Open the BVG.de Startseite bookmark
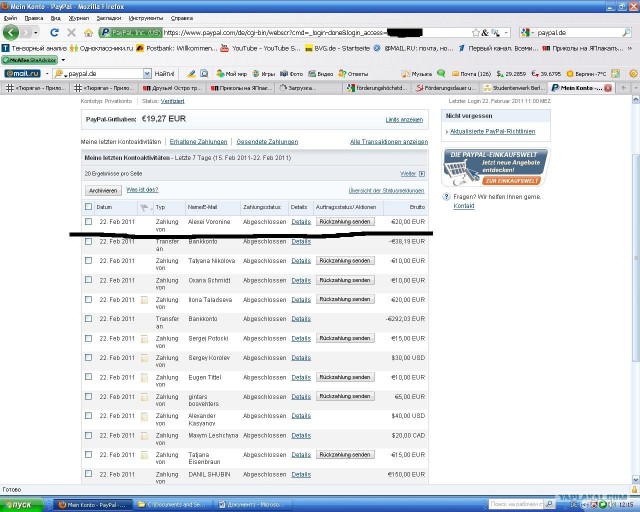The height and width of the screenshot is (512, 640). [x=338, y=48]
